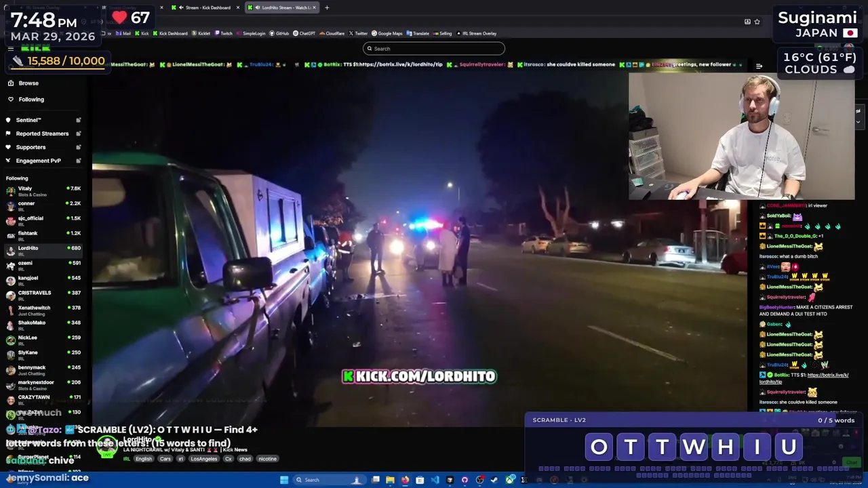Open ShakoMako channel in Following list

pos(43,325)
